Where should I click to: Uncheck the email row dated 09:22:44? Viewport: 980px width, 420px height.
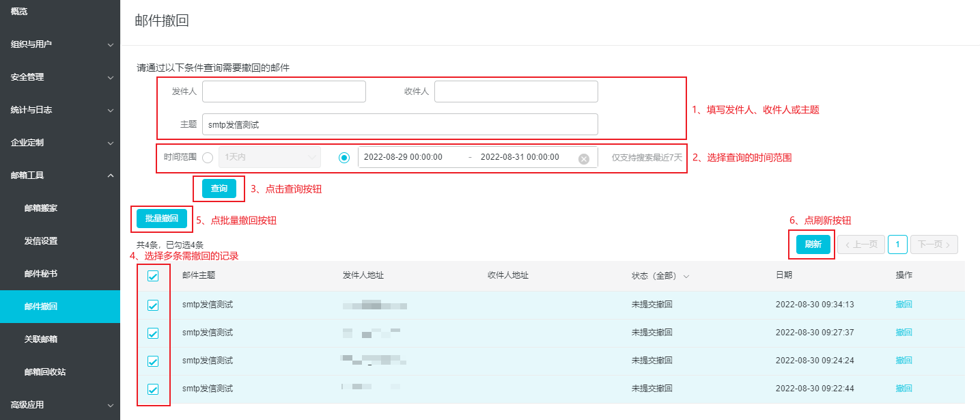(153, 389)
